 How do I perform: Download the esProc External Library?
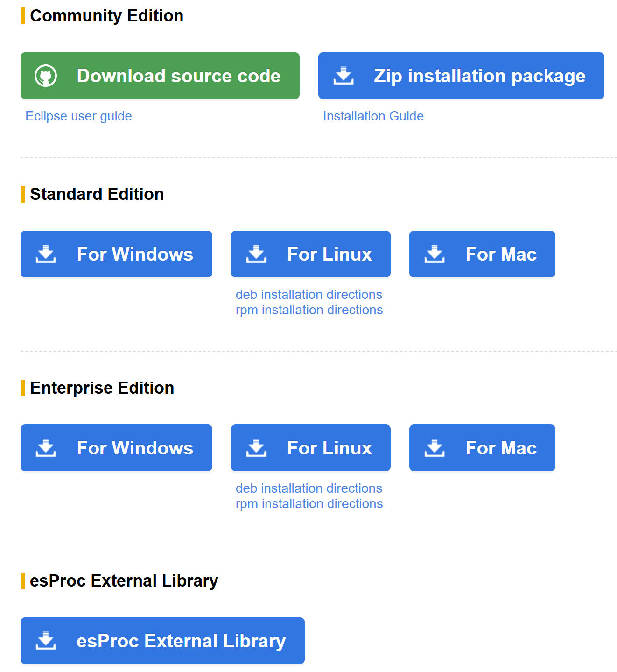tap(181, 641)
